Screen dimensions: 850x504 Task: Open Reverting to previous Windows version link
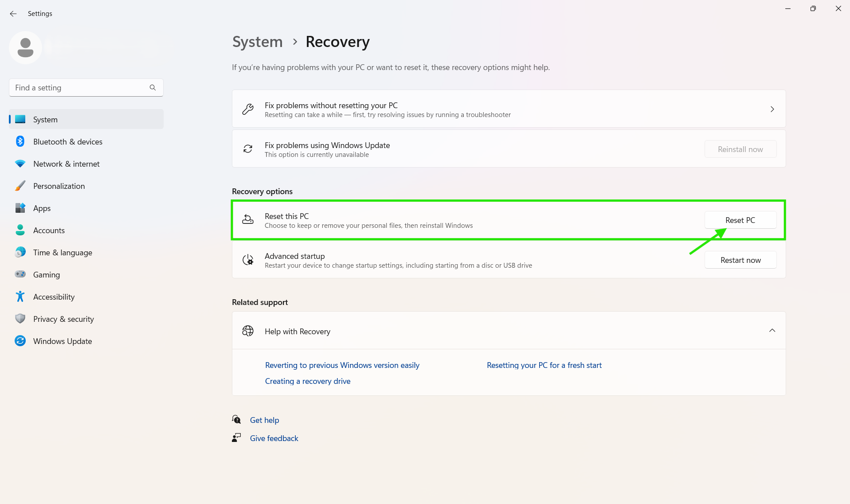point(342,365)
